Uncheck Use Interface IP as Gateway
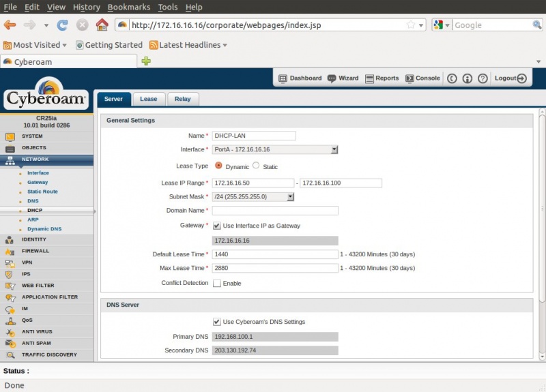This screenshot has height=392, width=546. (x=217, y=226)
